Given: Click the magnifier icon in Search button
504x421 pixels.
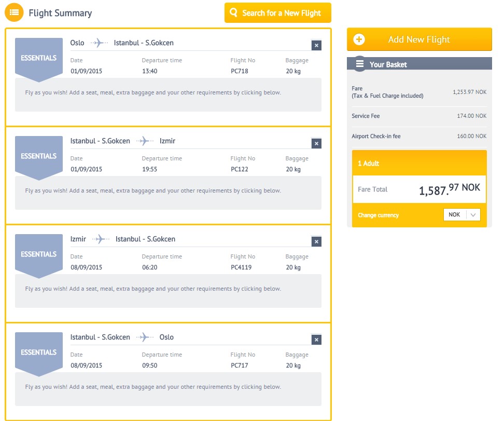Looking at the screenshot, I should pos(234,13).
